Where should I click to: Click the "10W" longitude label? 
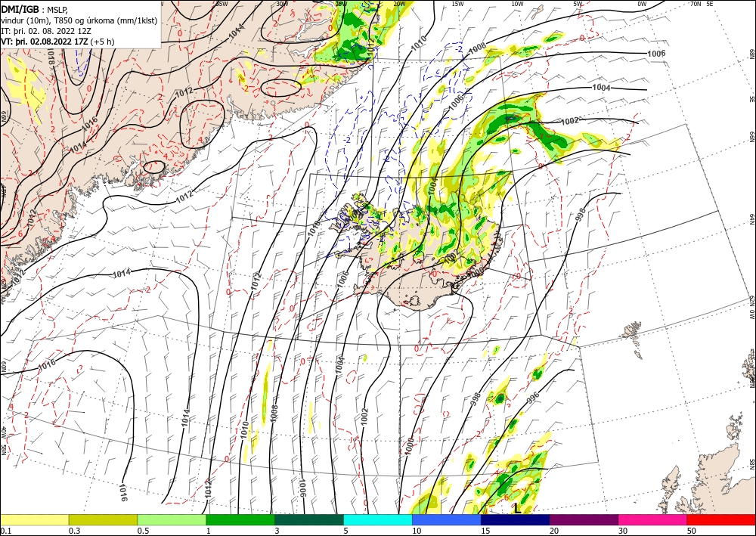point(517,3)
